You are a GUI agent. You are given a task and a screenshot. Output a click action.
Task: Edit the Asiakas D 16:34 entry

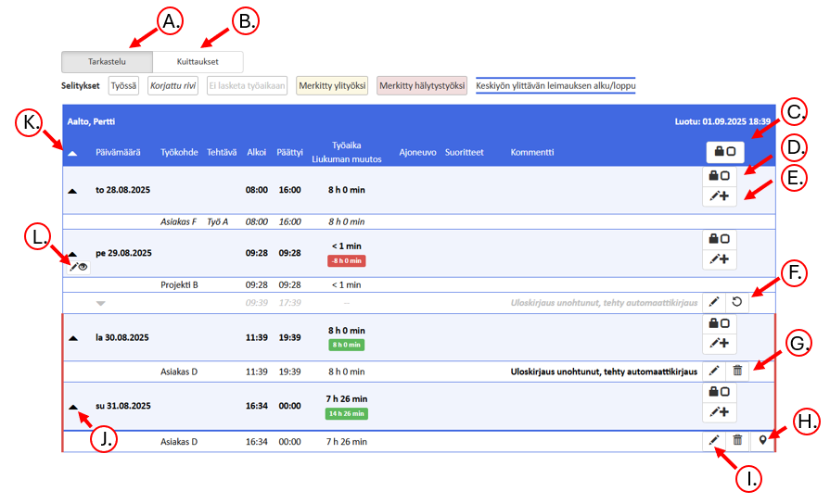click(x=713, y=442)
